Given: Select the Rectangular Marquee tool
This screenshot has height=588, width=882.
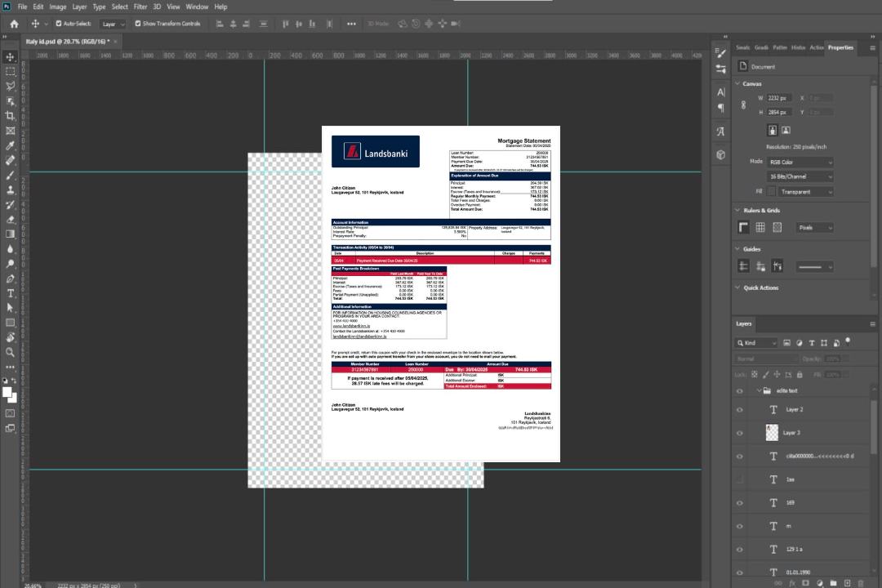Looking at the screenshot, I should click(10, 72).
